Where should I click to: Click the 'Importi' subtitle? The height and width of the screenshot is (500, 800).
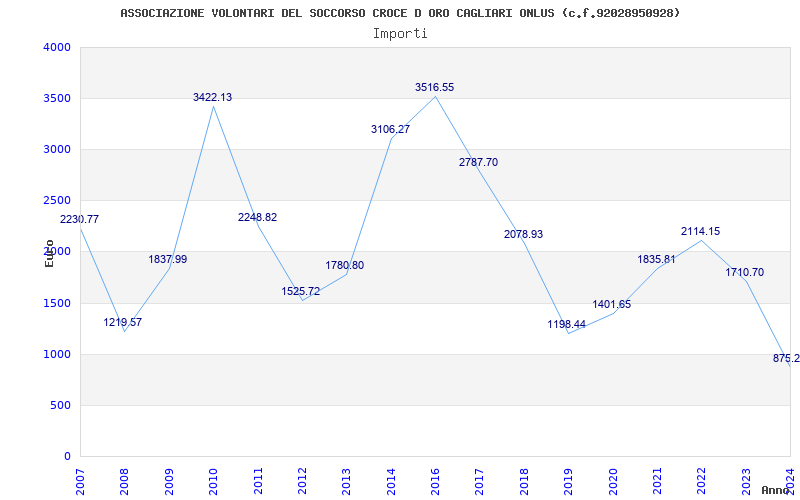click(400, 34)
